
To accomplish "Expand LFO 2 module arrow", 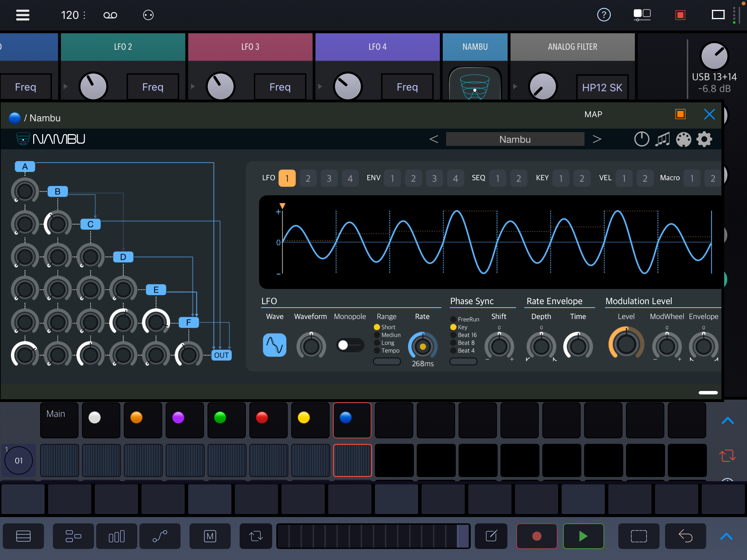I will click(65, 86).
